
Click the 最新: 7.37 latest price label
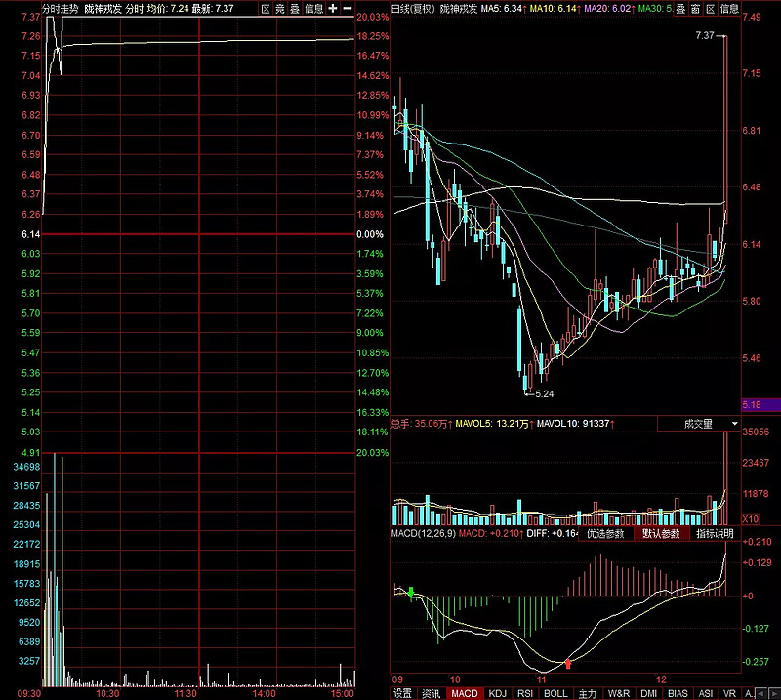click(x=213, y=9)
